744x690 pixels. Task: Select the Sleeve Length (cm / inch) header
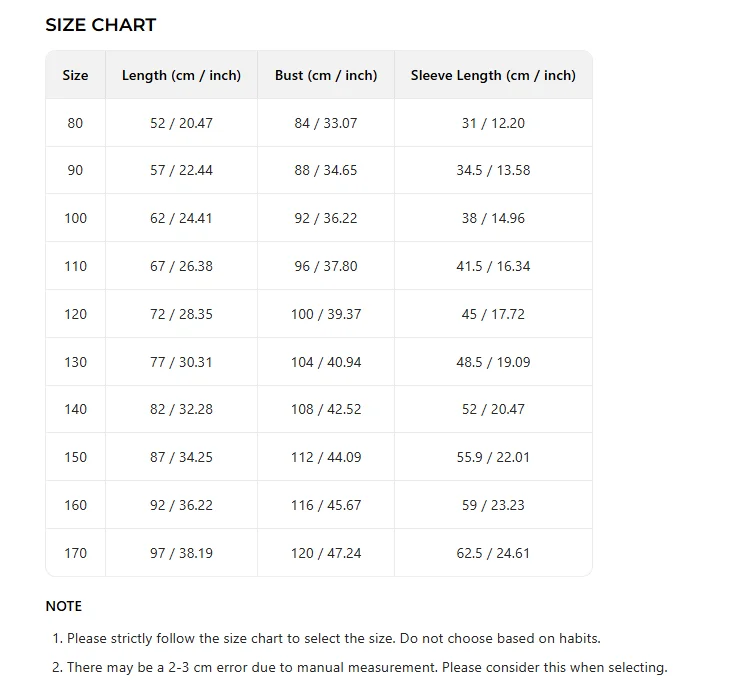click(493, 75)
